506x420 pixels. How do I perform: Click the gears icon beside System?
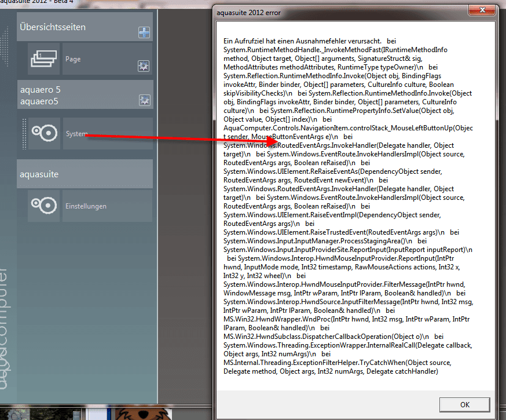point(44,133)
